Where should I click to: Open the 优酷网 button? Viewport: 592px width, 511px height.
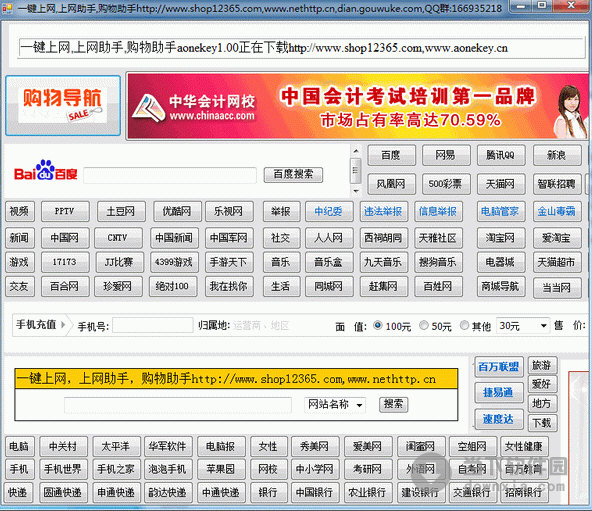tap(177, 211)
